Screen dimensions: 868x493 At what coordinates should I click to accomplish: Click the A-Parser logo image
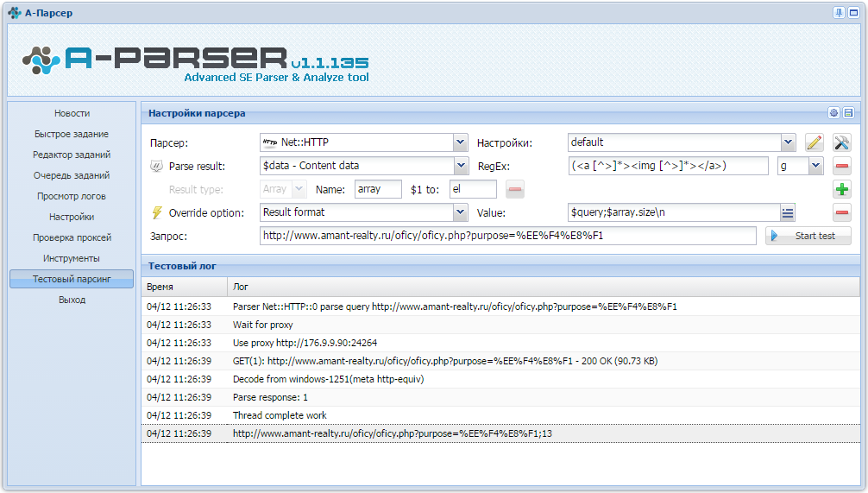coord(195,64)
